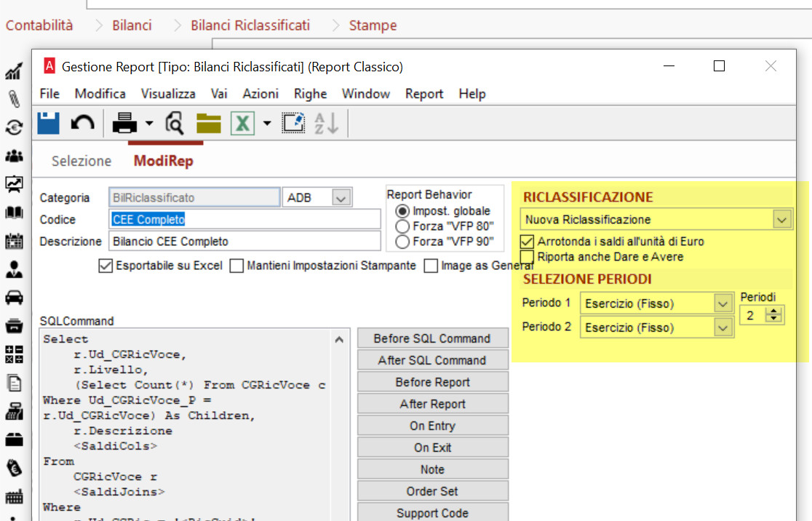Click the A-Z sort icon

click(326, 123)
